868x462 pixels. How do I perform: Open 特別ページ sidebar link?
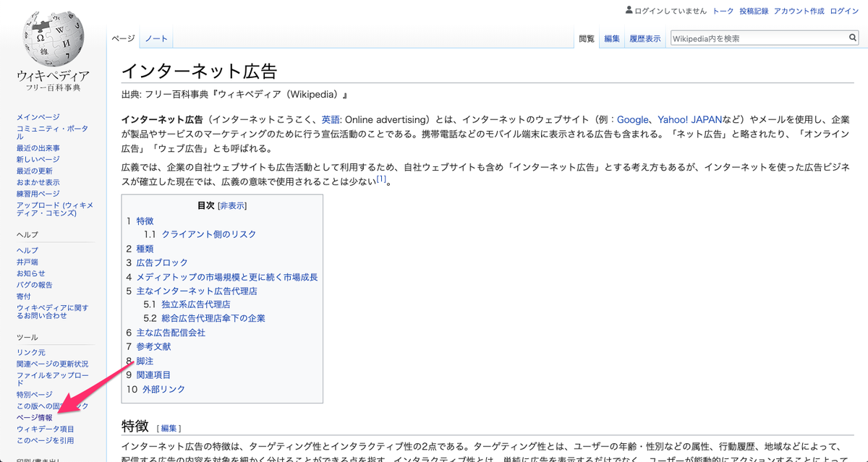tap(35, 395)
